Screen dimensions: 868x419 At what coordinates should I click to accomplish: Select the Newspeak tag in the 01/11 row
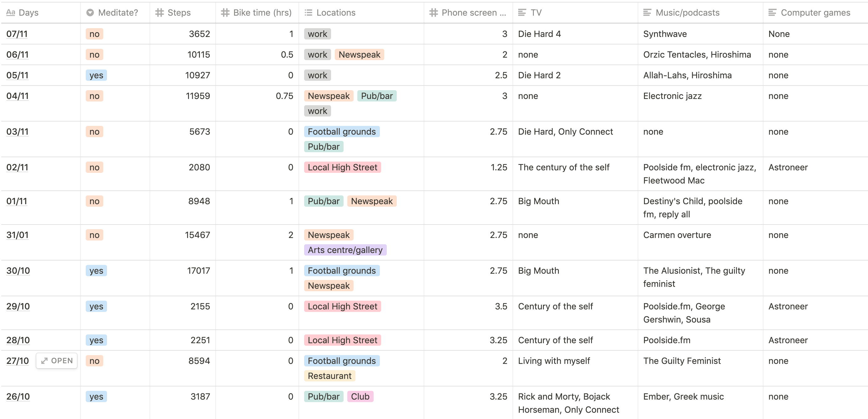[x=372, y=201]
